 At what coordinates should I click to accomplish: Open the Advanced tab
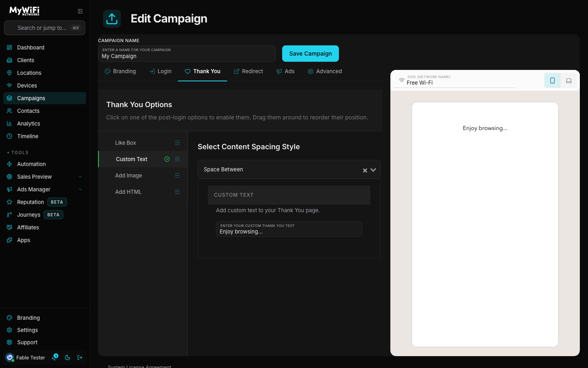[325, 71]
